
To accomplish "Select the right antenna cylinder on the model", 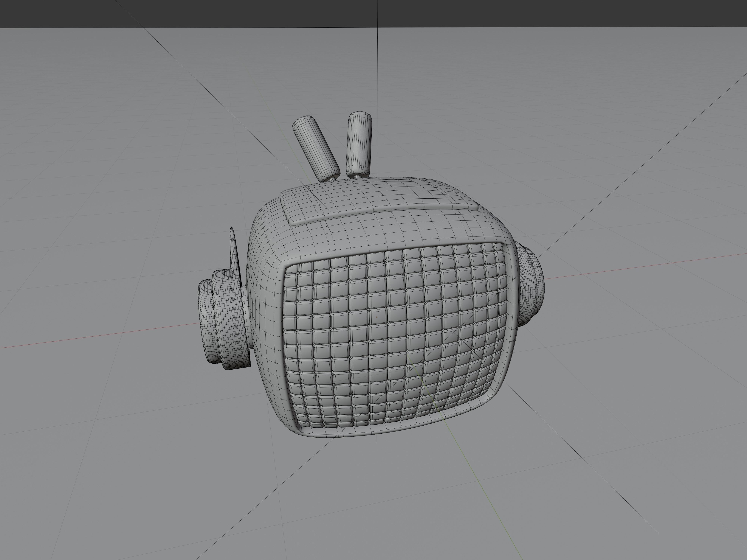I will [x=359, y=144].
